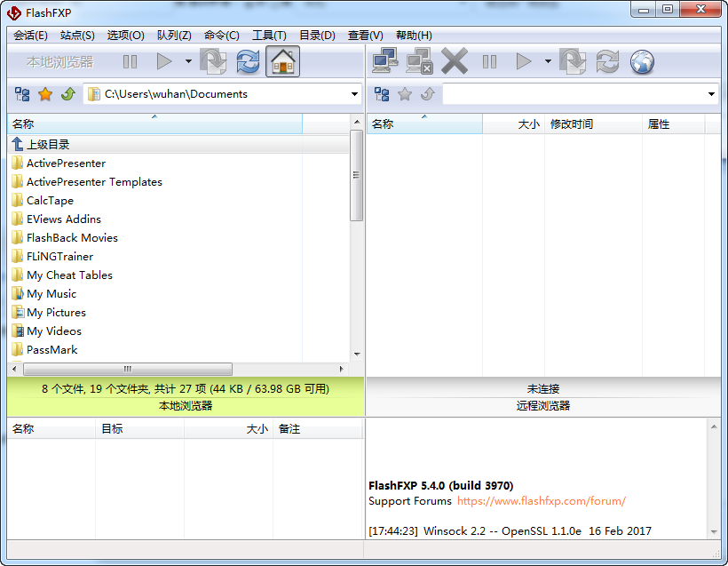The image size is (728, 566).
Task: Open local favorites star icon
Action: click(x=45, y=94)
